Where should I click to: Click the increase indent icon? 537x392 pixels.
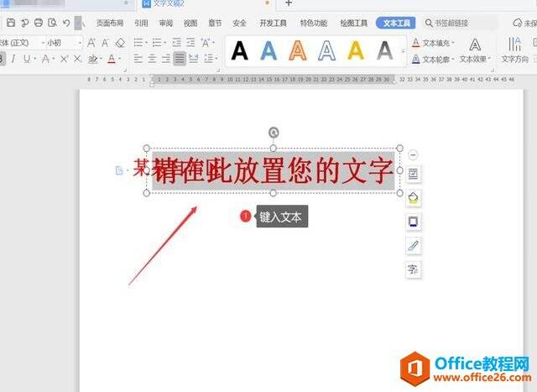tap(190, 43)
